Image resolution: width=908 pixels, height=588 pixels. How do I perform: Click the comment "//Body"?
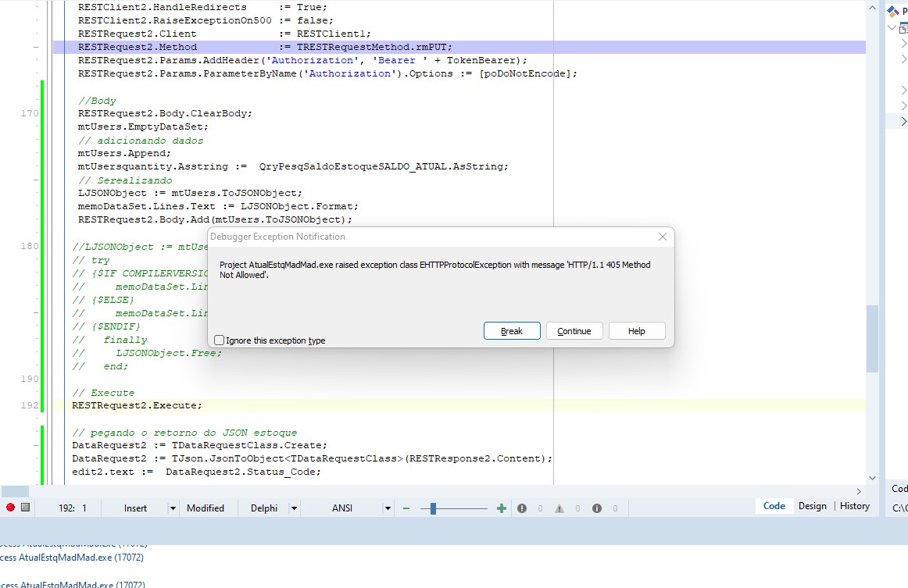tap(97, 101)
